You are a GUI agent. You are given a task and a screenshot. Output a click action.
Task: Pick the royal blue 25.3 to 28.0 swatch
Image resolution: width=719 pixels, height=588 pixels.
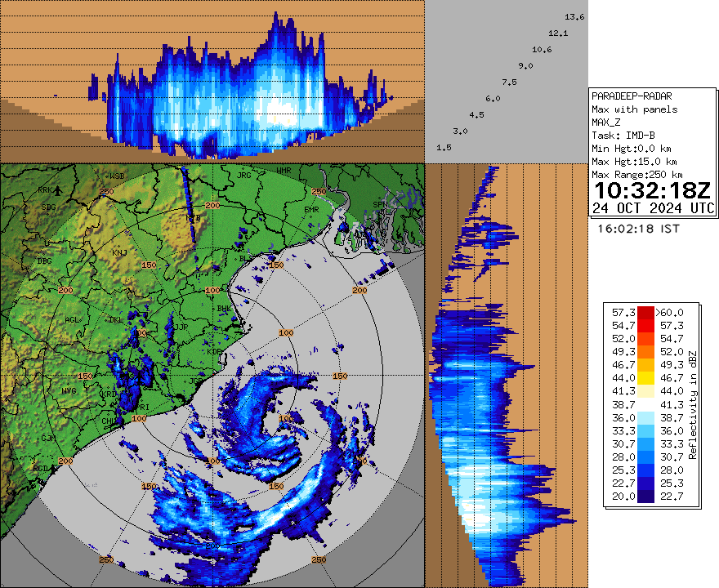click(x=645, y=470)
